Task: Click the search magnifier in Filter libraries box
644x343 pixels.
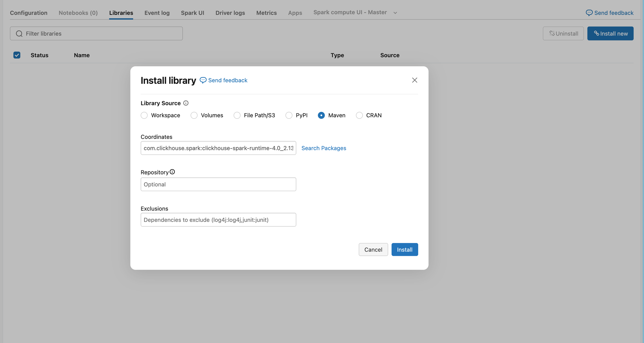Action: [19, 33]
